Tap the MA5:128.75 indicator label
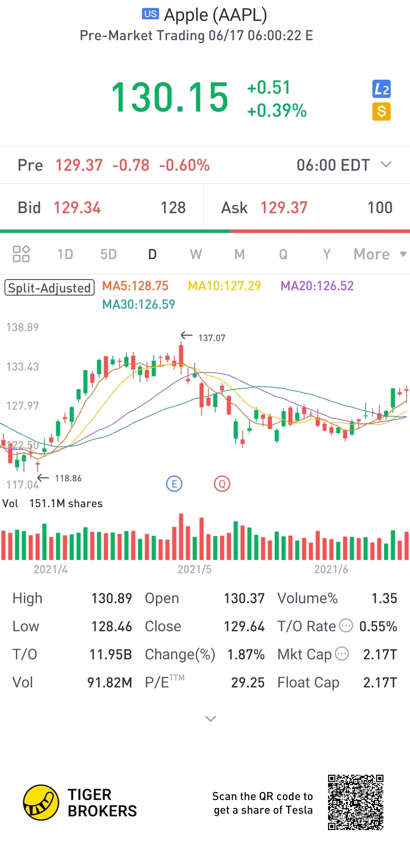 coord(136,286)
